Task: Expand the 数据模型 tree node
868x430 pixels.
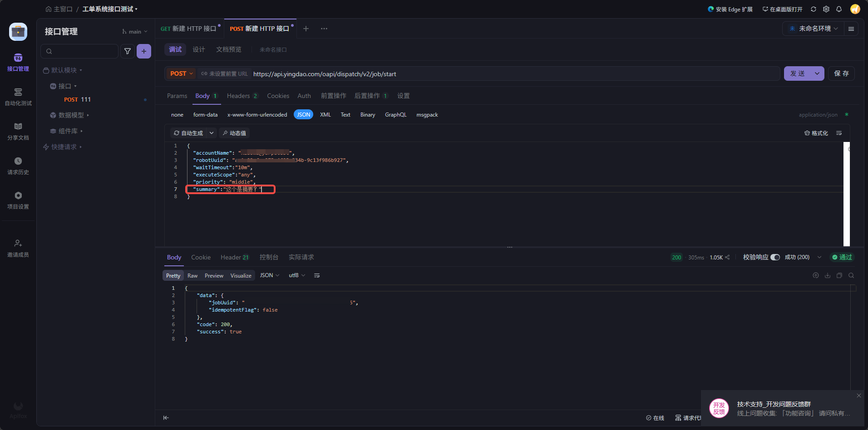Action: [x=71, y=115]
